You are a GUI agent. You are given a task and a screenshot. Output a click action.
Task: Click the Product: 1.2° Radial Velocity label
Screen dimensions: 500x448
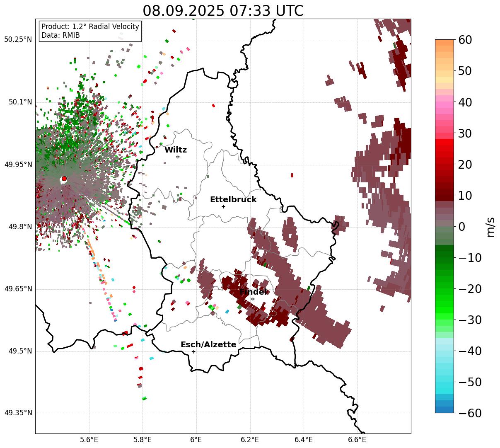pyautogui.click(x=90, y=27)
